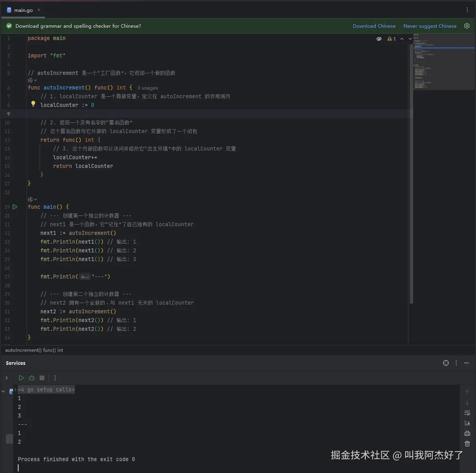Open the 1 warning inspection indicator
The width and height of the screenshot is (476, 473).
click(392, 39)
